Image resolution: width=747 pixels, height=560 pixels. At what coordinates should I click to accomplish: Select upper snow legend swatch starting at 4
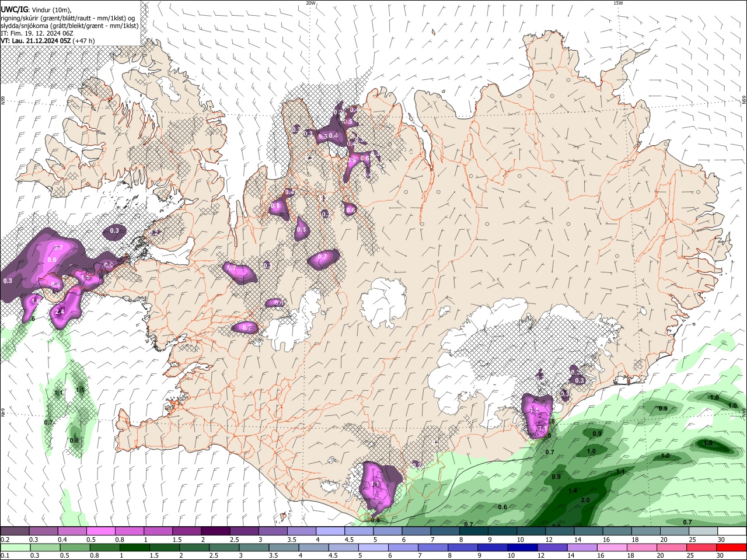click(x=329, y=531)
